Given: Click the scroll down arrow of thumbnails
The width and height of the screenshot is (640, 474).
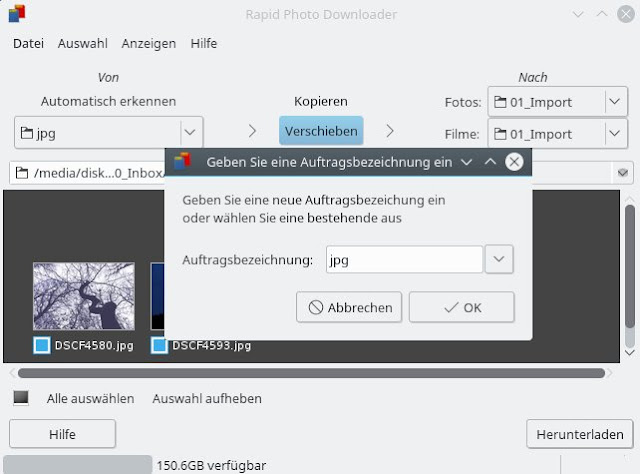Looking at the screenshot, I should coord(630,352).
